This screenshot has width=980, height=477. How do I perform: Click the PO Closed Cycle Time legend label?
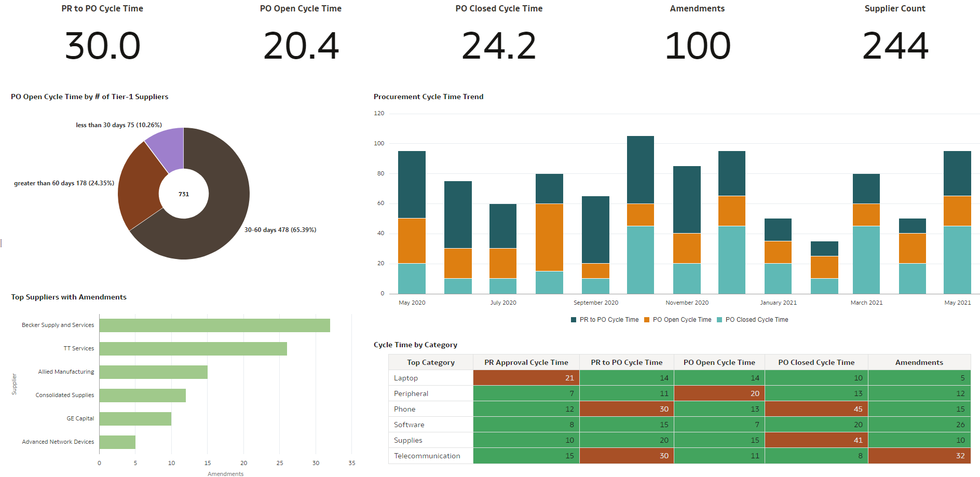(757, 320)
